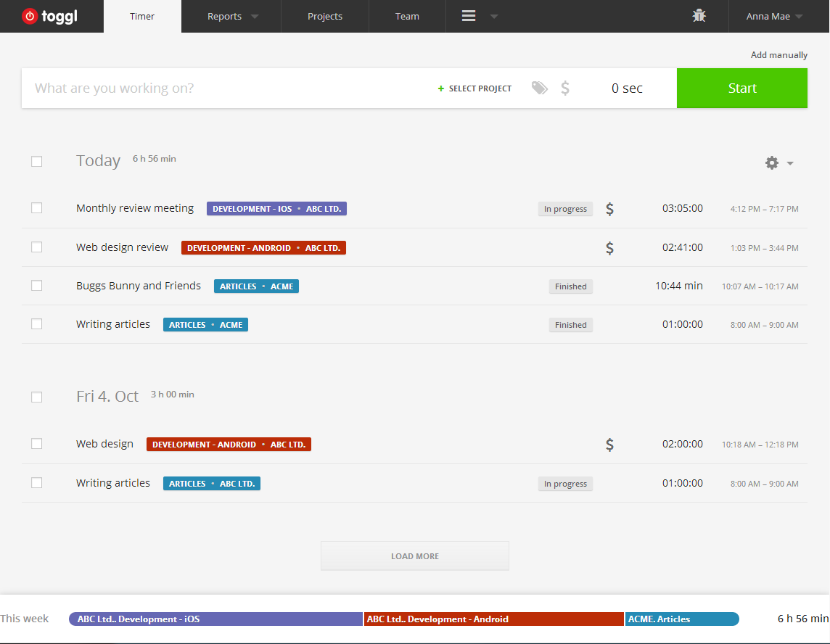Click billable dollar icon for Web design entry

tap(609, 445)
